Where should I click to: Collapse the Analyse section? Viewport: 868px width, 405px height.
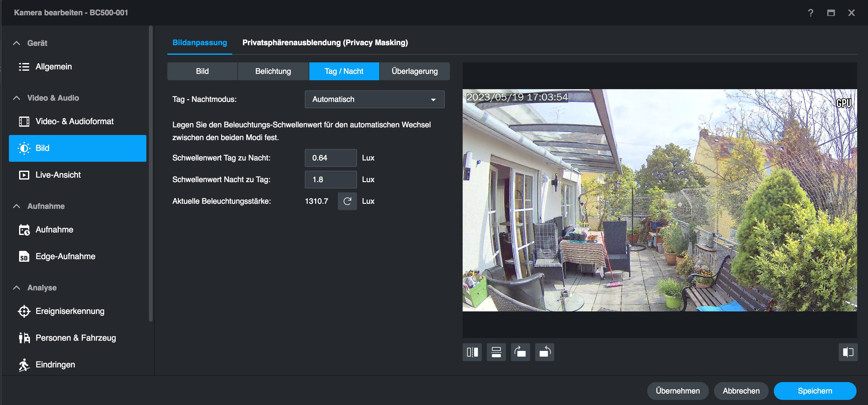tap(17, 288)
